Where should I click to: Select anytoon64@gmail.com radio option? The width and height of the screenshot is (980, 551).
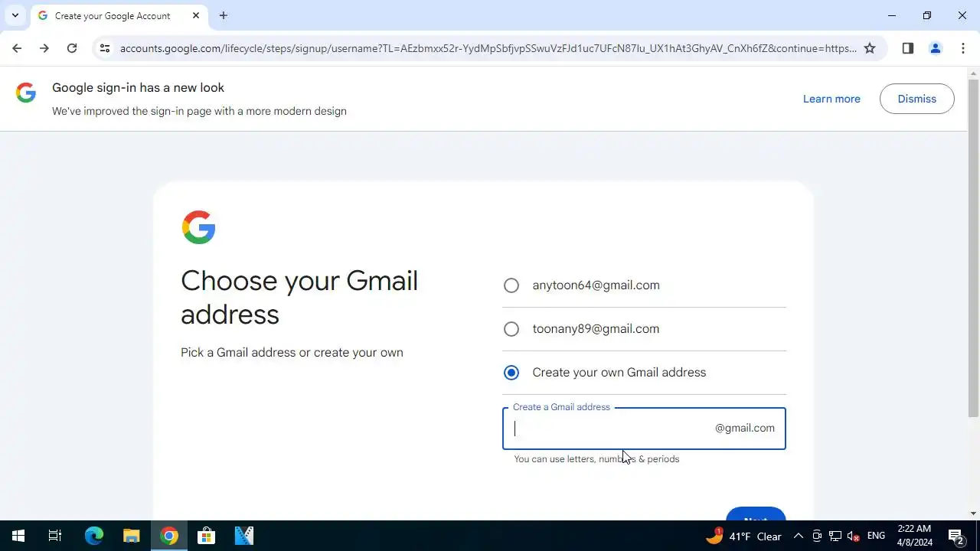click(511, 285)
